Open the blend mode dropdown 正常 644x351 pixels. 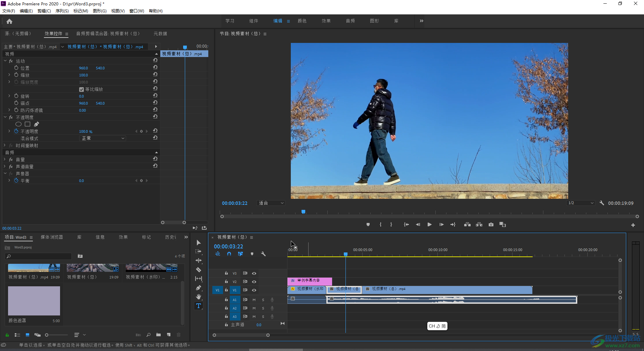[103, 138]
